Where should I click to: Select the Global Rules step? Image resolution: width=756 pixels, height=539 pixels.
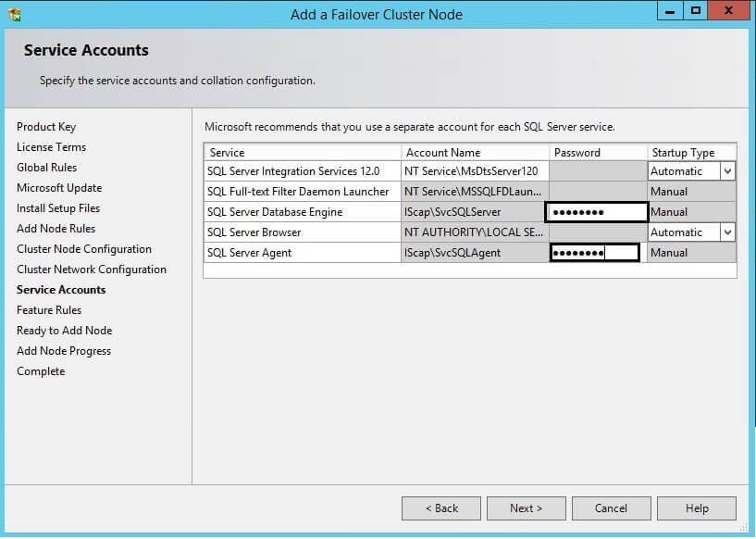tap(47, 168)
